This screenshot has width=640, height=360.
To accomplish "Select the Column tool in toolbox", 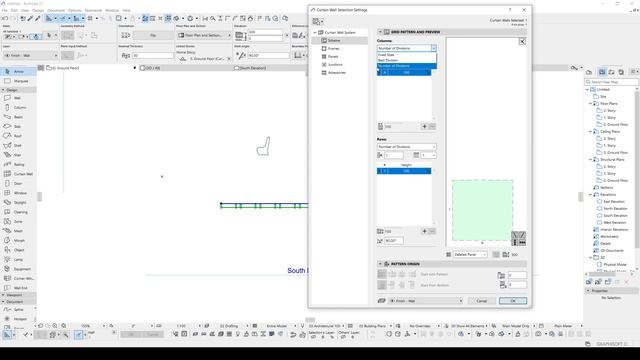I will click(18, 107).
